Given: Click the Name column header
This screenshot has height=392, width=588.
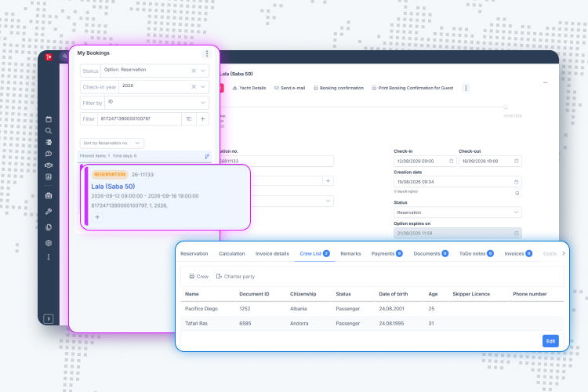Looking at the screenshot, I should tap(192, 294).
